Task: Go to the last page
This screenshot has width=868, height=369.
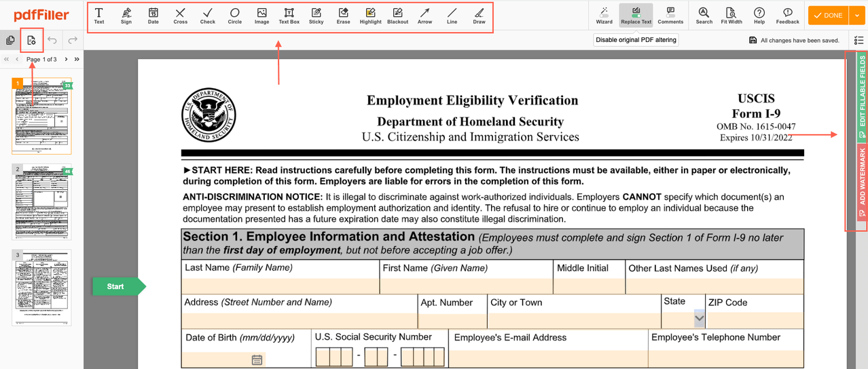Action: pos(77,60)
